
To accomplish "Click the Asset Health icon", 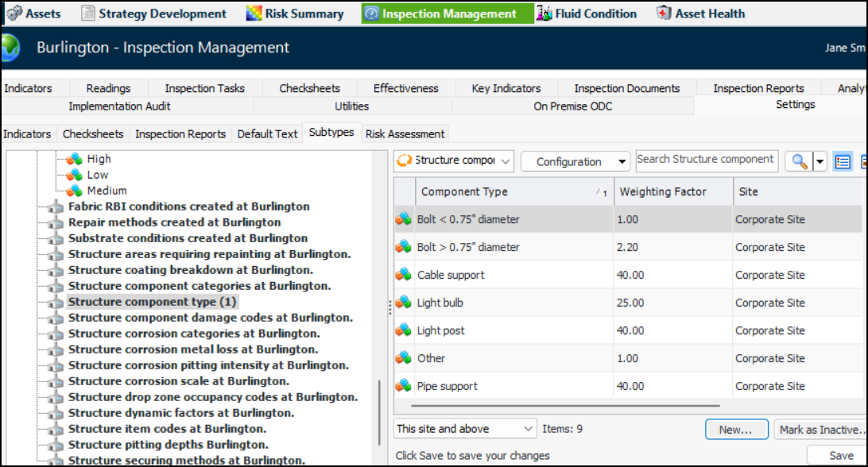I will click(x=664, y=14).
